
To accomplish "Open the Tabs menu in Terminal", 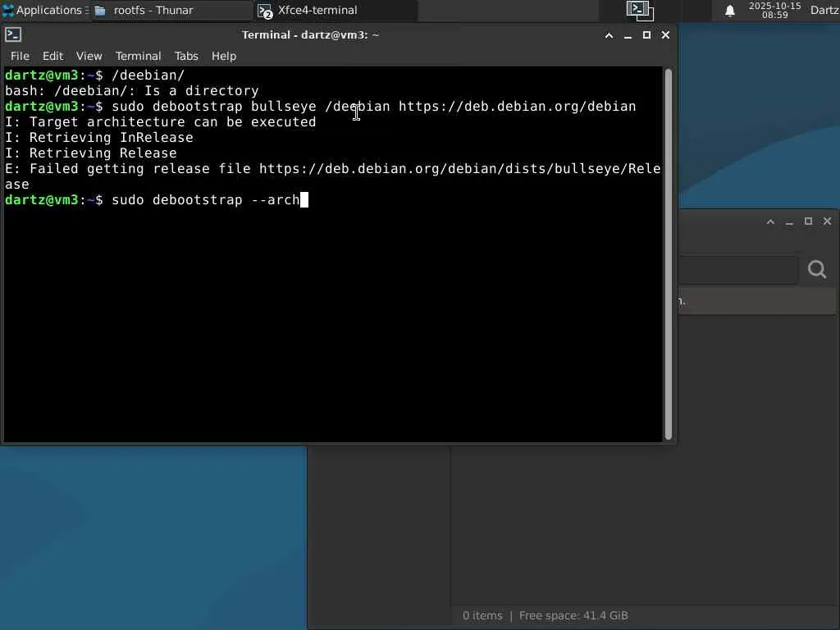I will coord(186,56).
